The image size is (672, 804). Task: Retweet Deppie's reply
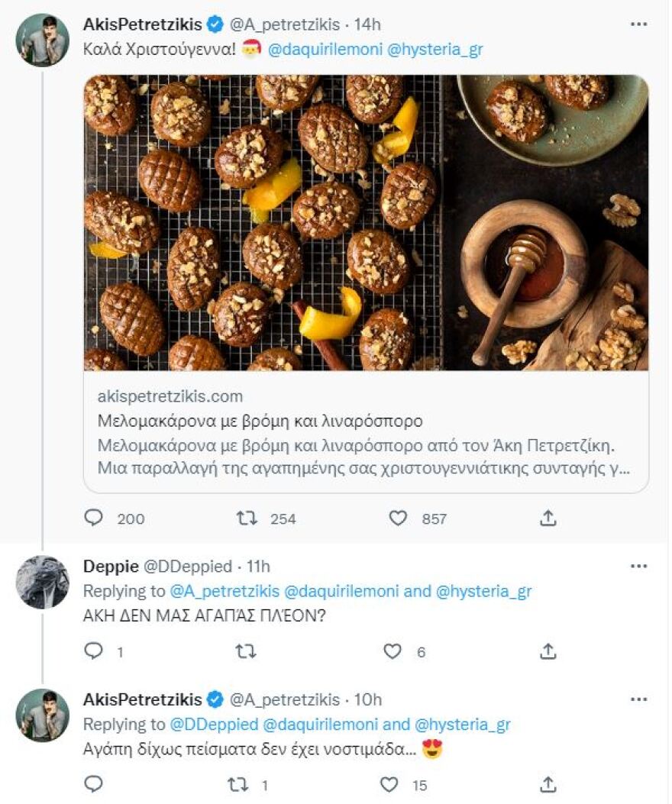coord(247,651)
